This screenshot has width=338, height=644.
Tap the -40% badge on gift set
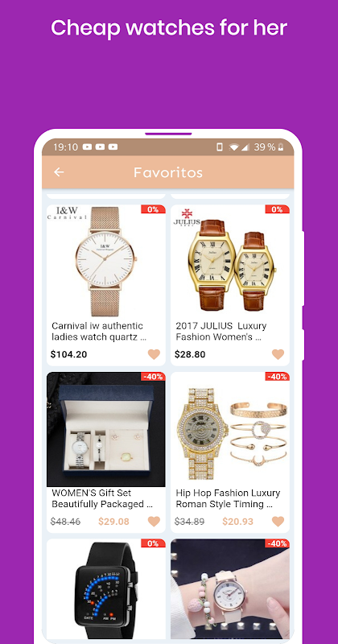pos(153,377)
